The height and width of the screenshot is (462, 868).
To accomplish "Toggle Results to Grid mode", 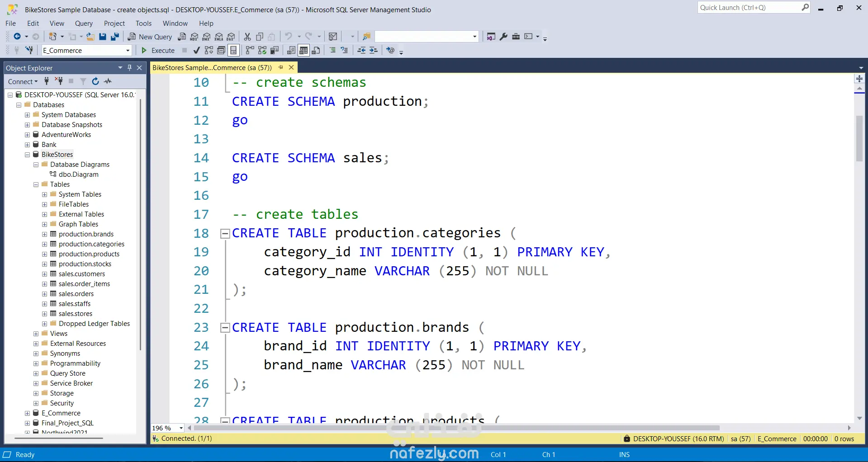I will point(304,50).
